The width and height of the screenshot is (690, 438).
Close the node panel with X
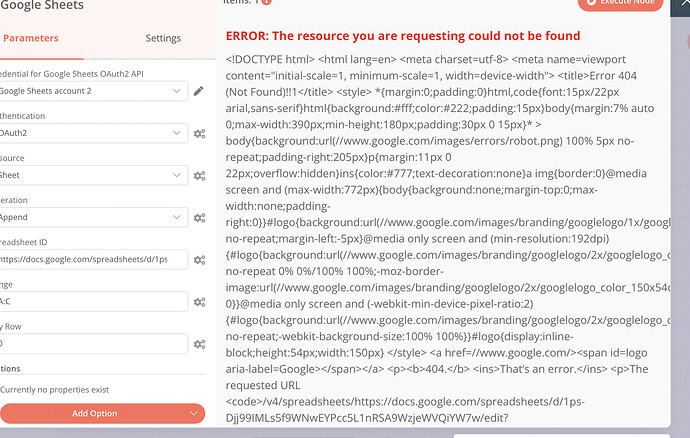(684, 4)
